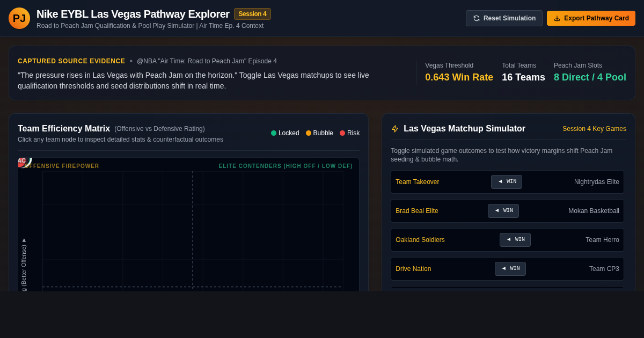The height and width of the screenshot is (338, 644).
Task: Click the 0.643 Win Rate value
Action: click(x=459, y=77)
